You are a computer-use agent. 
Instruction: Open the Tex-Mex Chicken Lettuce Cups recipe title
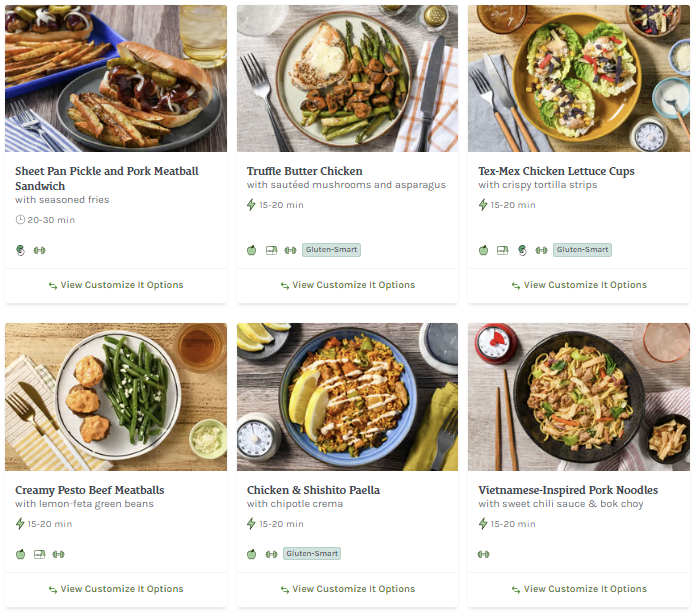pos(556,171)
